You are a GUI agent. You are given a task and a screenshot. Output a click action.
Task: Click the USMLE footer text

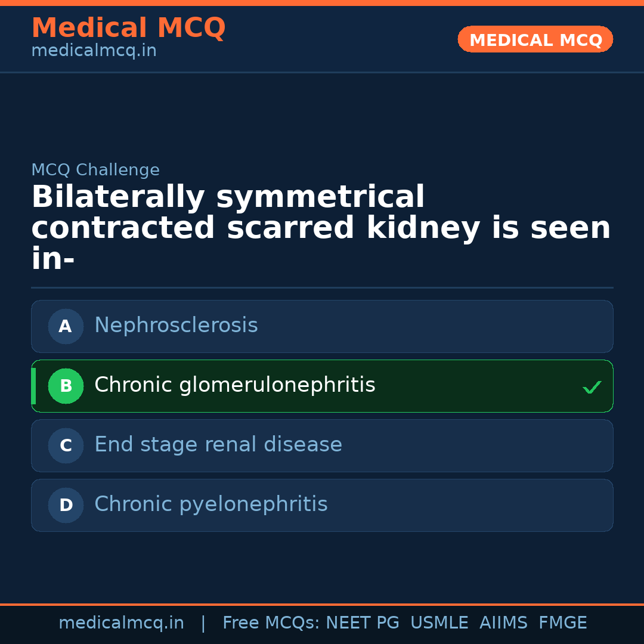click(439, 623)
